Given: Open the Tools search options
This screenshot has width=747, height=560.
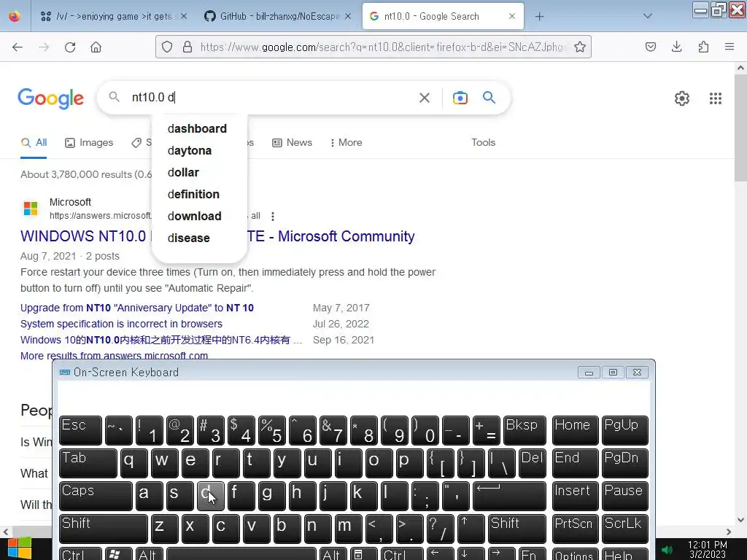Looking at the screenshot, I should pyautogui.click(x=483, y=142).
